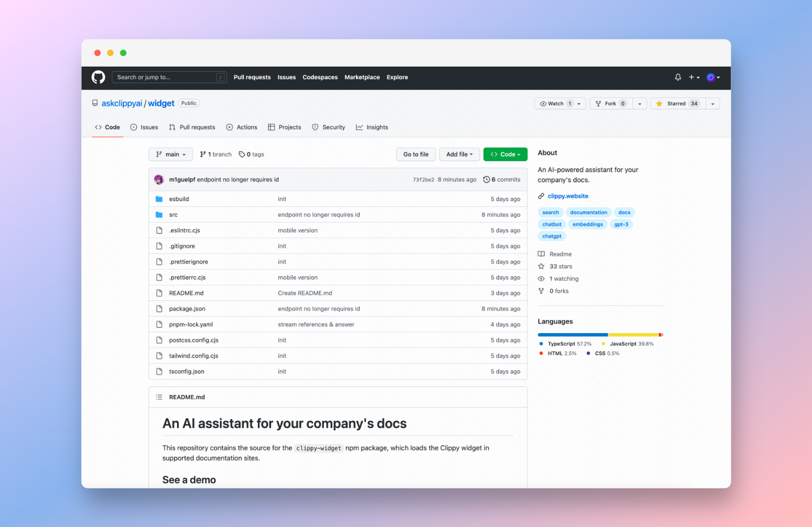Click the embeddings topic tag

pyautogui.click(x=587, y=224)
